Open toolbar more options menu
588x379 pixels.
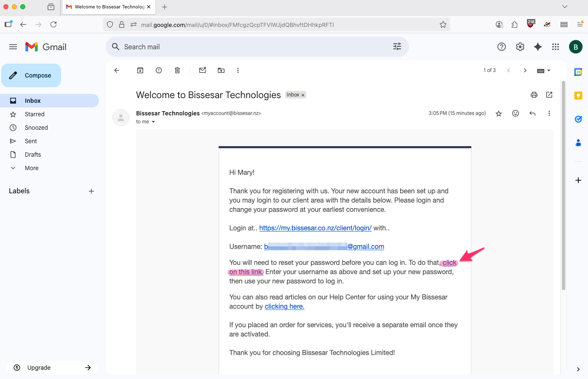238,70
